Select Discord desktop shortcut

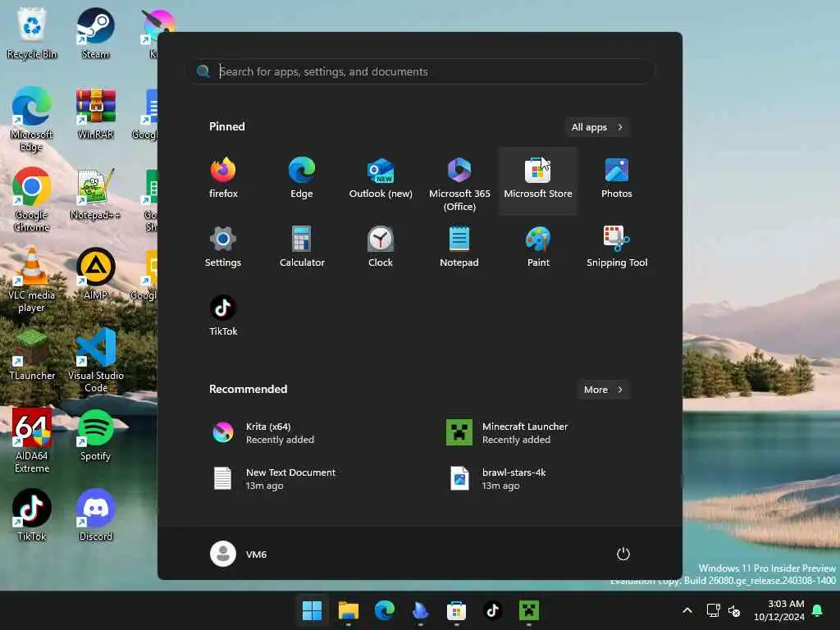[95, 516]
